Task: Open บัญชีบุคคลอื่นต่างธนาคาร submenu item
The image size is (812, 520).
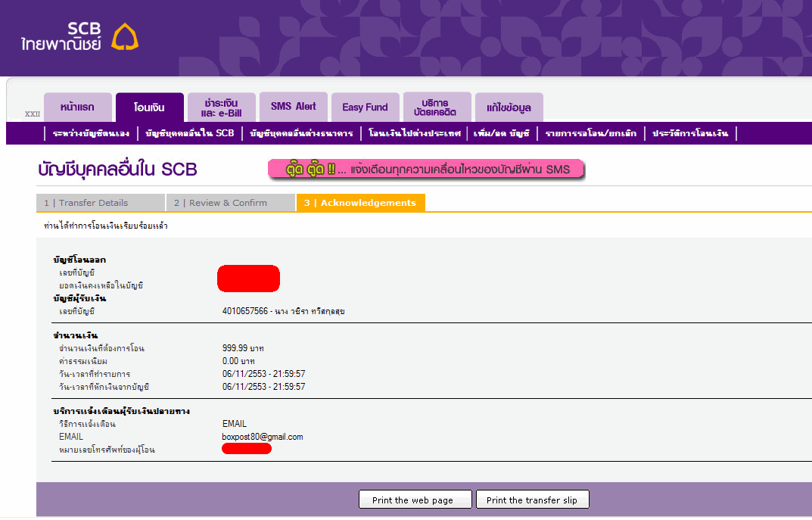Action: click(x=301, y=134)
